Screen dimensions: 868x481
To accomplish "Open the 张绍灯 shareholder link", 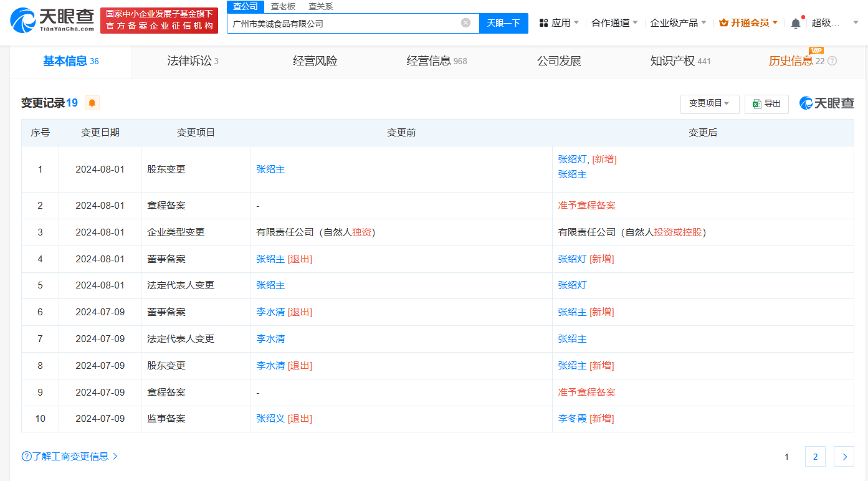I will pos(571,159).
